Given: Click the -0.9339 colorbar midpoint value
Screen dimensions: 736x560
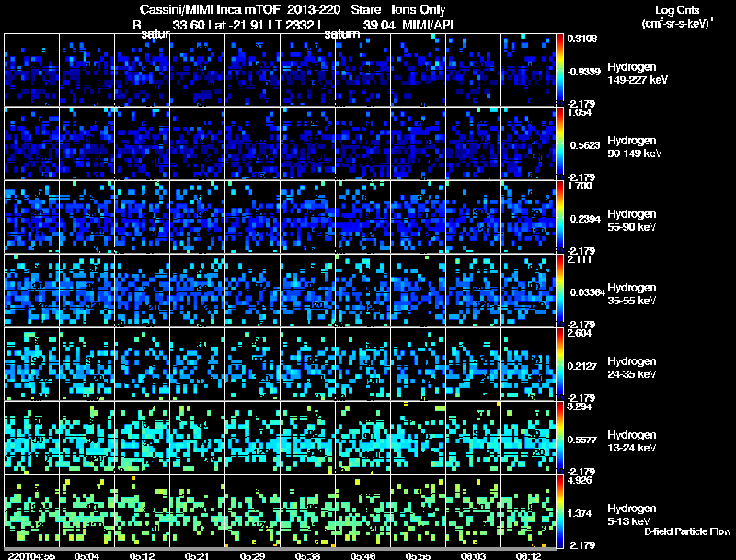Looking at the screenshot, I should click(583, 72).
